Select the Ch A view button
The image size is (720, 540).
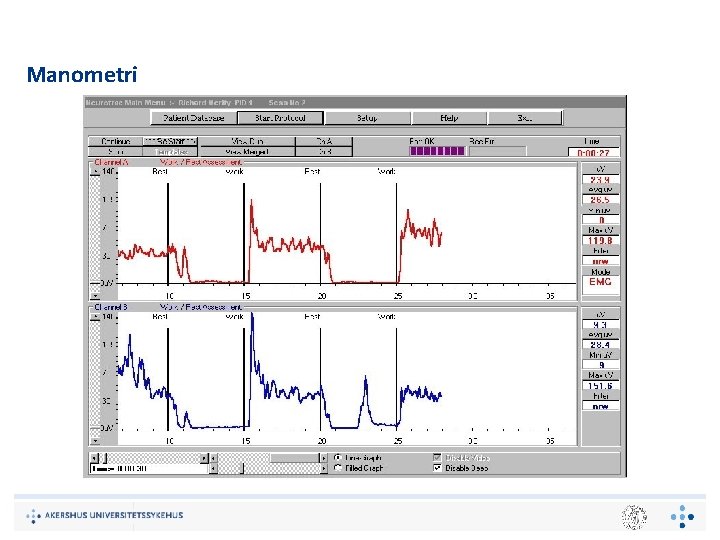click(x=324, y=141)
